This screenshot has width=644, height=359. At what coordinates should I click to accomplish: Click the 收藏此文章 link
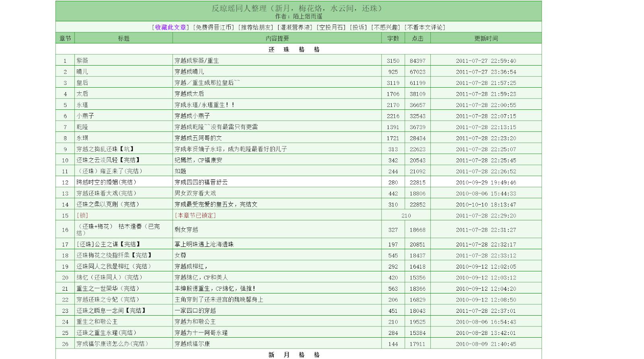point(171,27)
